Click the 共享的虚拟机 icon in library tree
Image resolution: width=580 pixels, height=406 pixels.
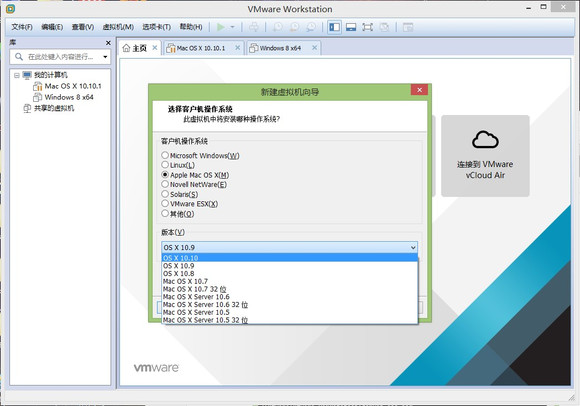[27, 108]
